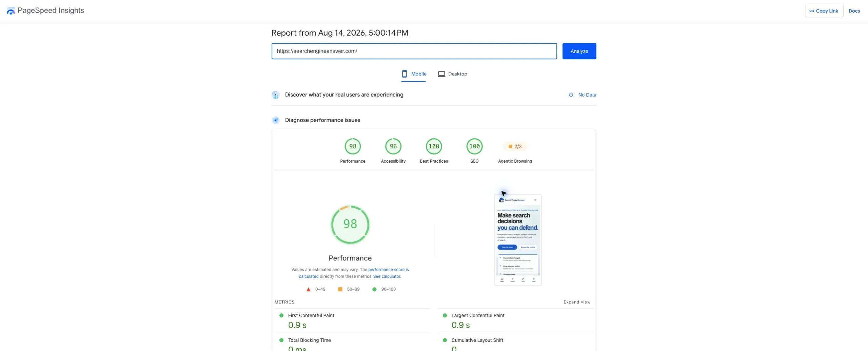Click the real users experience section icon
Image resolution: width=868 pixels, height=351 pixels.
[x=276, y=95]
